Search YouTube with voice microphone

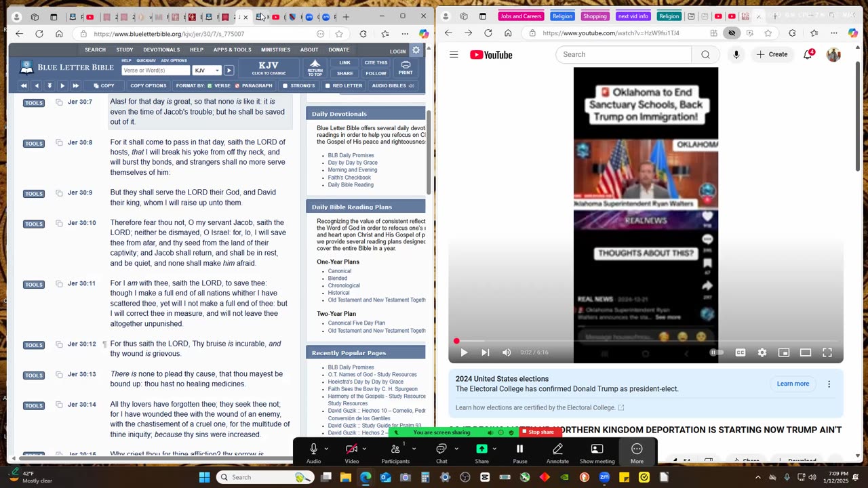coord(736,55)
